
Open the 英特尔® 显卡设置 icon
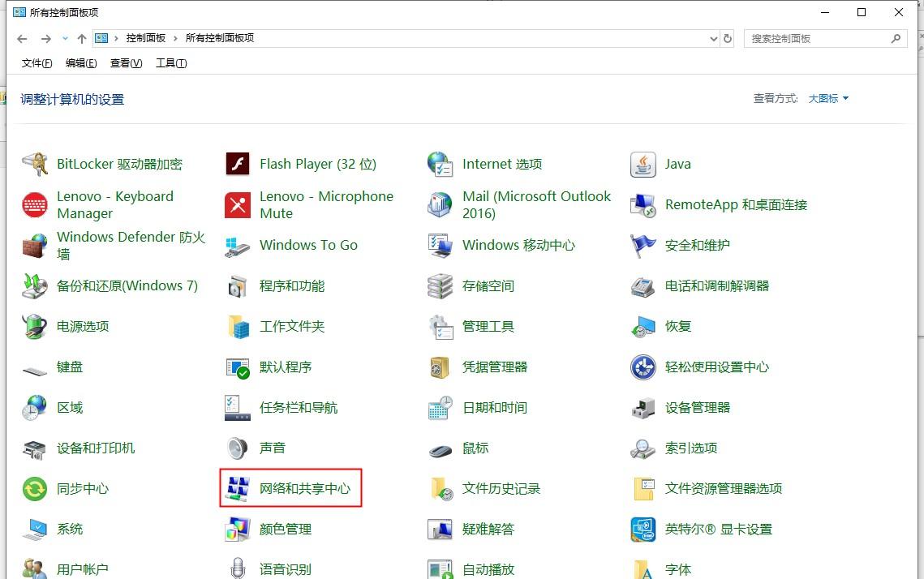click(643, 530)
